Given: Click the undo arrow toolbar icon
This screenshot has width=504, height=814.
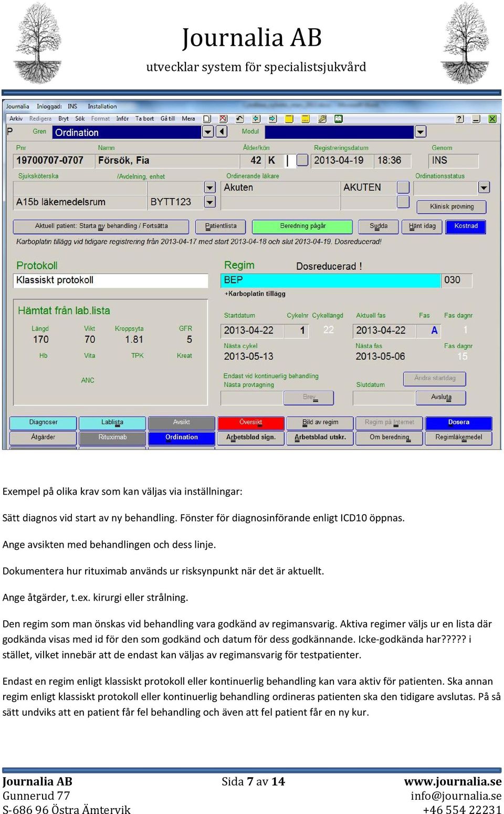Looking at the screenshot, I should [x=240, y=119].
